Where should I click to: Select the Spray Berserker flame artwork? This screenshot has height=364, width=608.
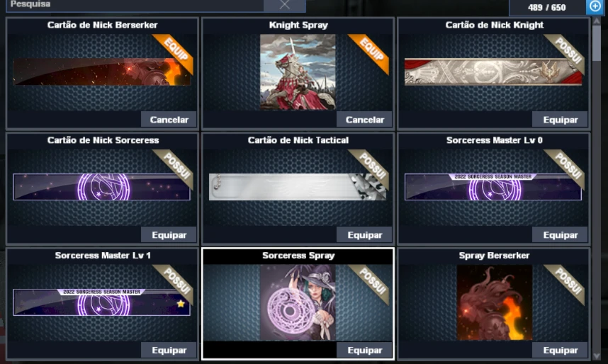pos(495,302)
